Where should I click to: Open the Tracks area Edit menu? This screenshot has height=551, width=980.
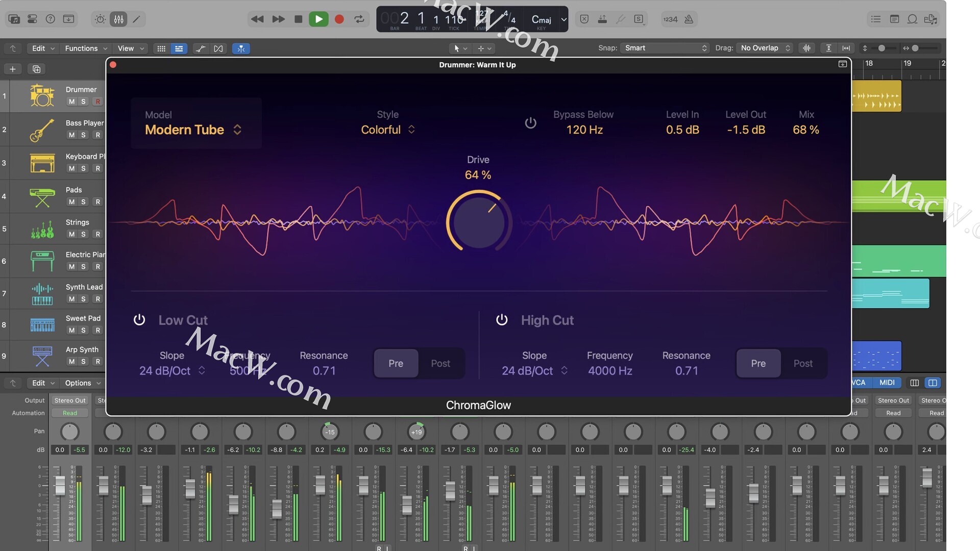[43, 48]
